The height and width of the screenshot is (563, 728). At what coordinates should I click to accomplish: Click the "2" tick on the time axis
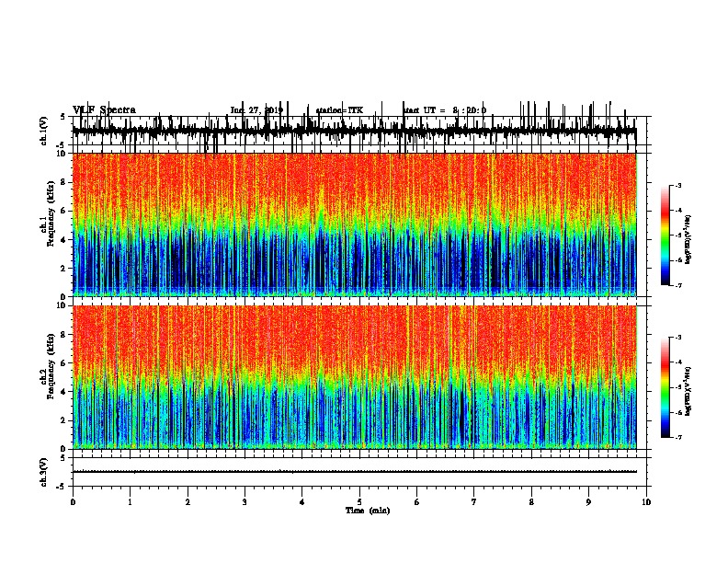click(x=188, y=502)
